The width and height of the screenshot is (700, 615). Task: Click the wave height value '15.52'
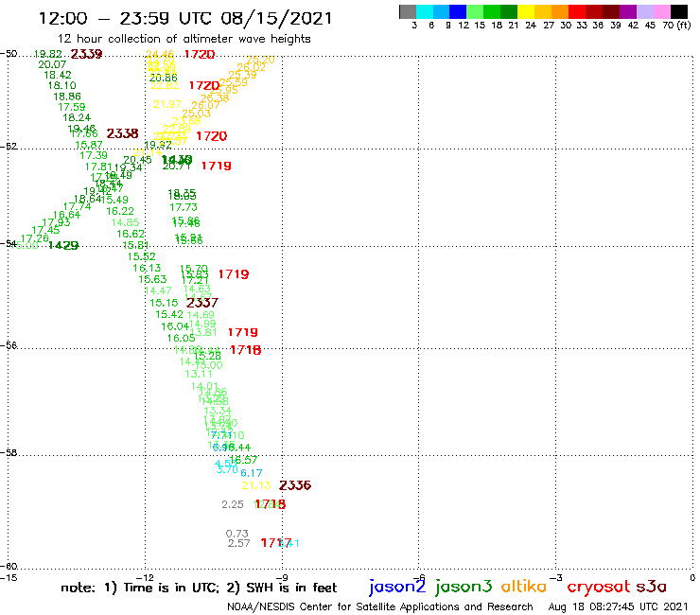coord(142,256)
